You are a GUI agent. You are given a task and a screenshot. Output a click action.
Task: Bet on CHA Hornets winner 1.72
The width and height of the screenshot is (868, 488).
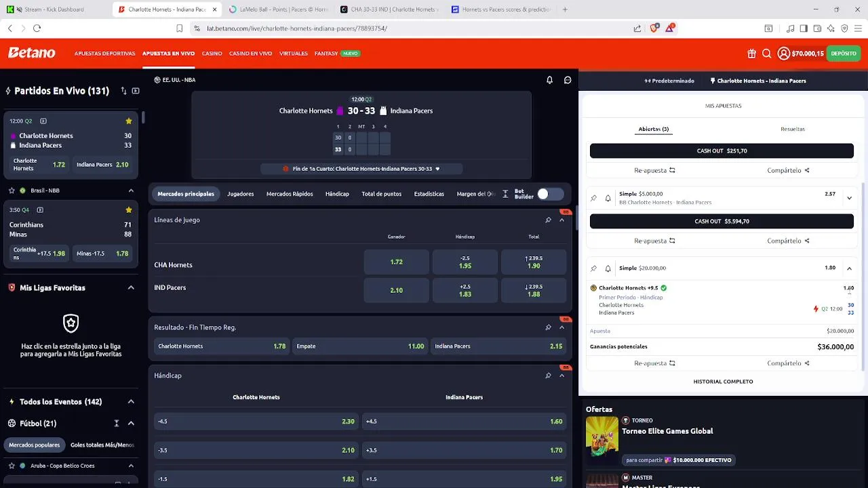tap(397, 262)
